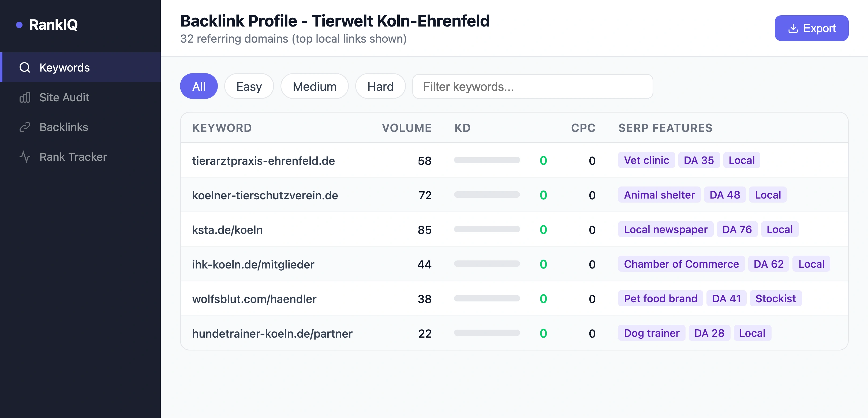Select the Chamber of Commerce tag
This screenshot has height=418, width=868.
(x=681, y=264)
